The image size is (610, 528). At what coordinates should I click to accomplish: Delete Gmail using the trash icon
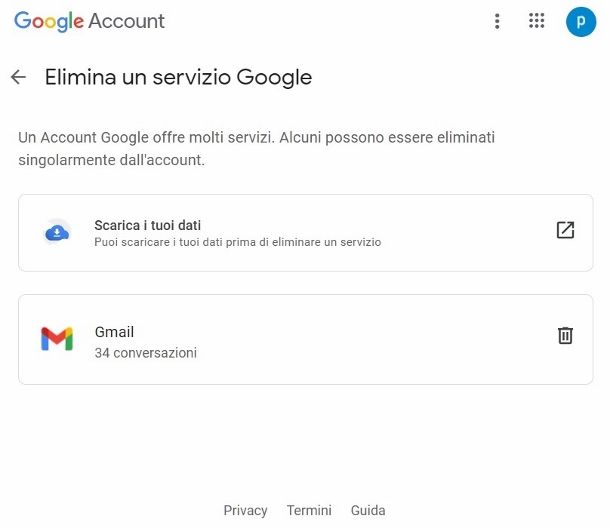tap(565, 336)
